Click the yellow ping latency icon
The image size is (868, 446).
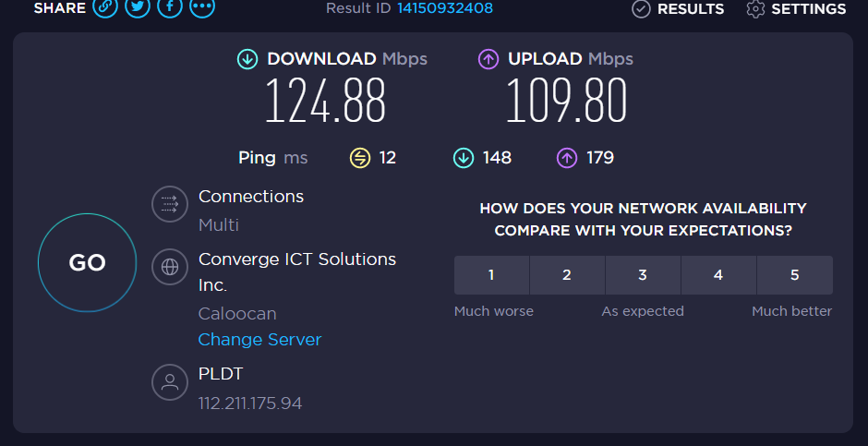[359, 158]
